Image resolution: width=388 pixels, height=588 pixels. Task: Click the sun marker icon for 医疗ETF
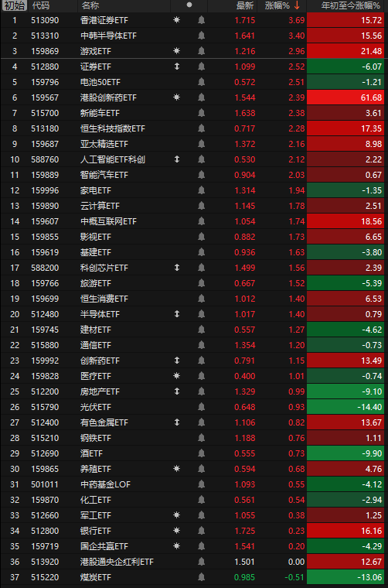[177, 376]
